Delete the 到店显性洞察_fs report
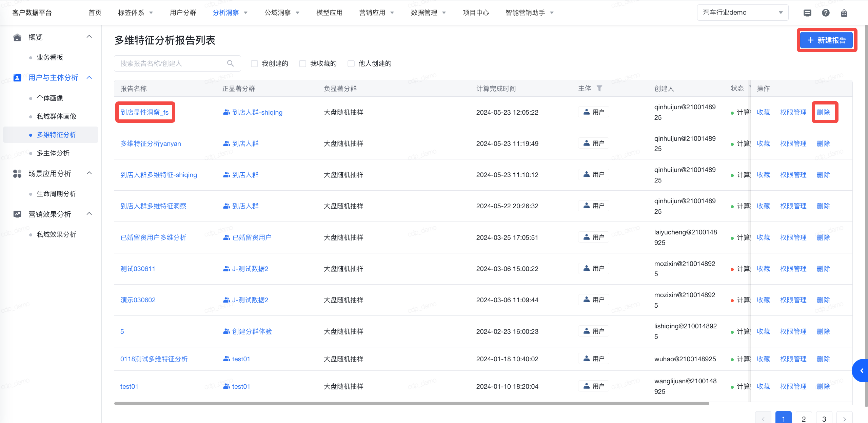Image resolution: width=868 pixels, height=423 pixels. tap(823, 112)
